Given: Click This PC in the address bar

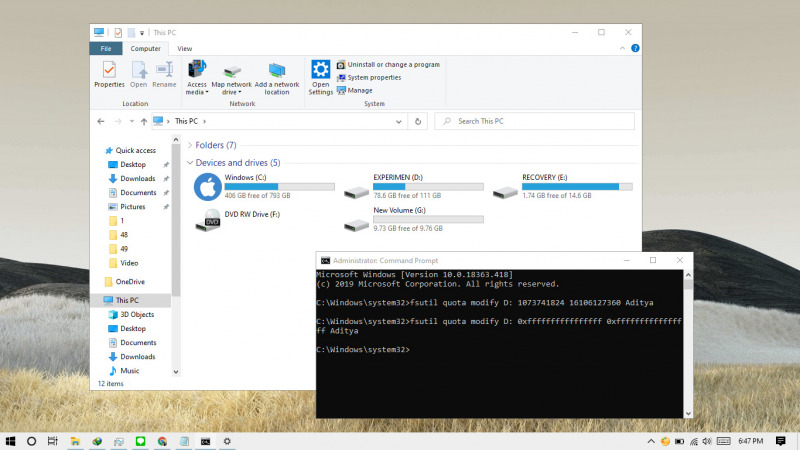Looking at the screenshot, I should coord(186,121).
